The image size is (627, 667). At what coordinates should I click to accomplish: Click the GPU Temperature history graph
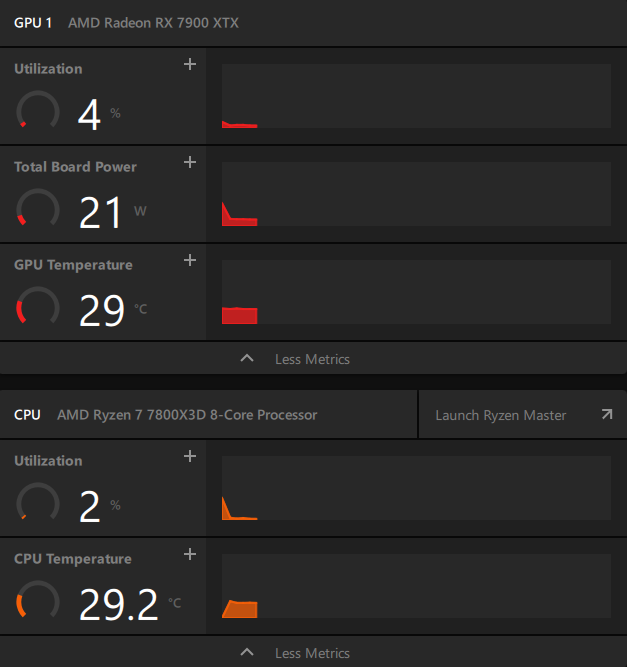tap(416, 292)
